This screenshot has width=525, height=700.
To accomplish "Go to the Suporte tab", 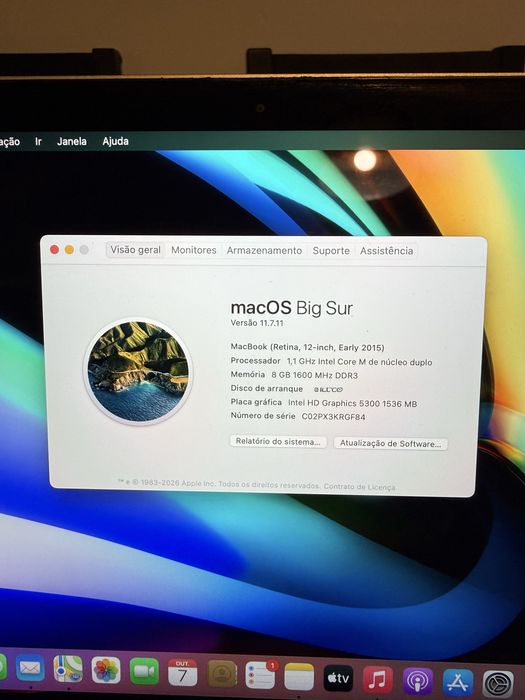I will (331, 251).
